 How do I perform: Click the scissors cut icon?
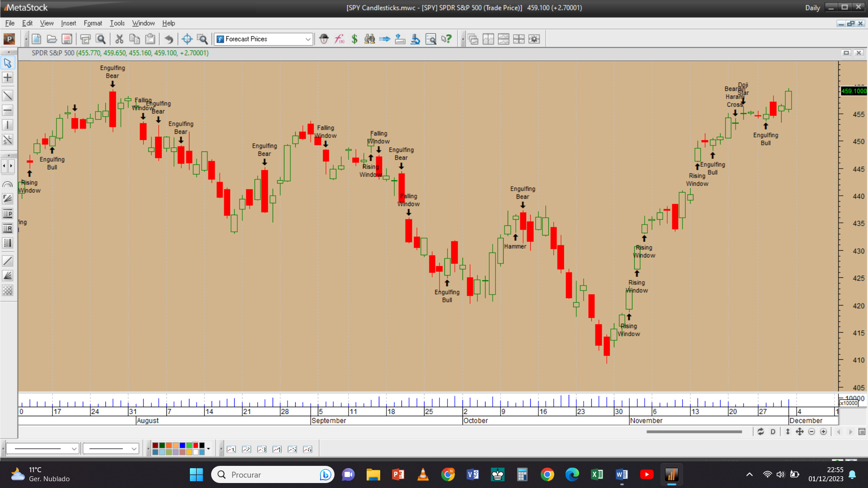(x=119, y=39)
